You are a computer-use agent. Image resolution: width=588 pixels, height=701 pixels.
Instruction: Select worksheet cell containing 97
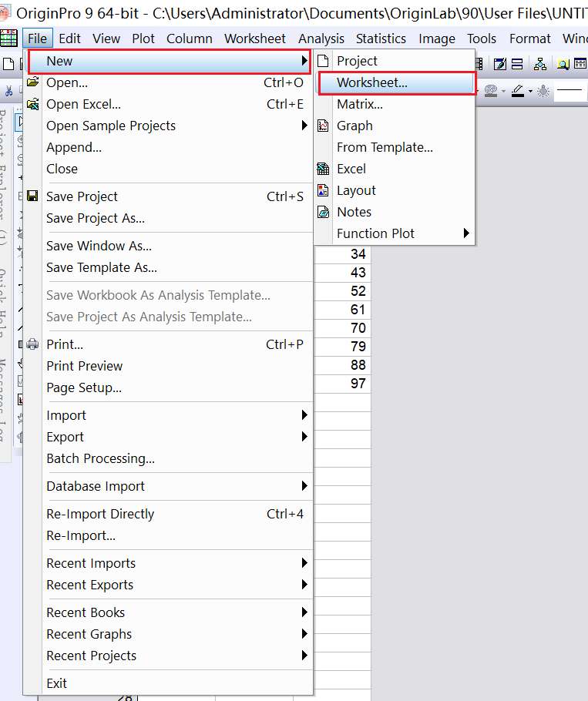pyautogui.click(x=342, y=384)
